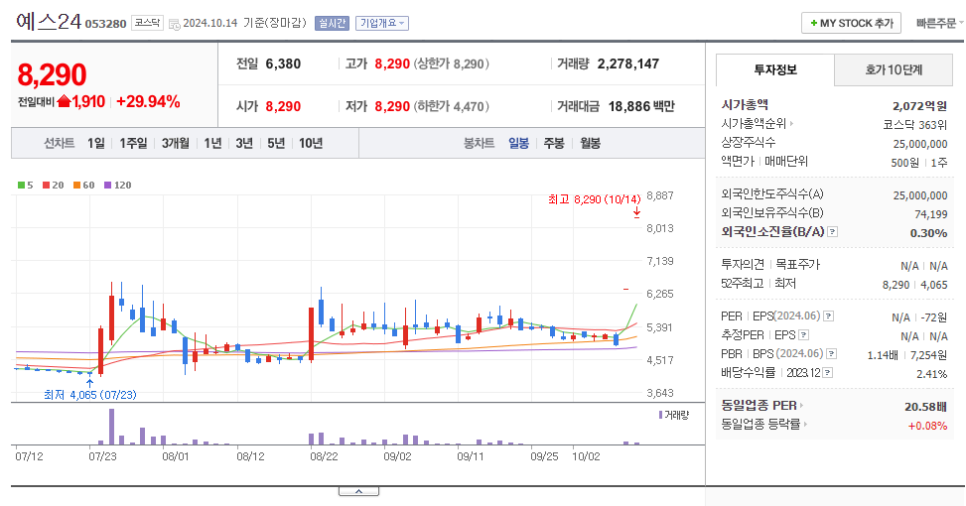Collapse the chart panel with bottom chevron
The height and width of the screenshot is (506, 966).
359,491
